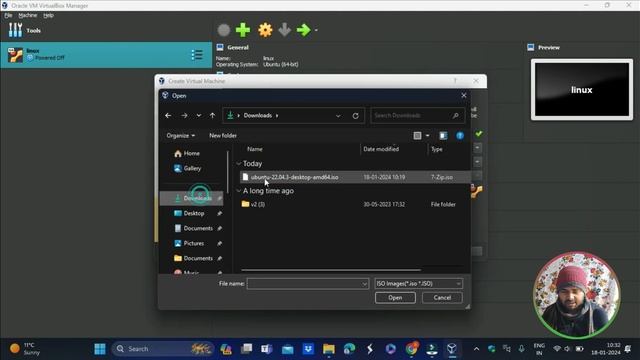Expand recent locations chevron
The image size is (640, 360).
(198, 116)
